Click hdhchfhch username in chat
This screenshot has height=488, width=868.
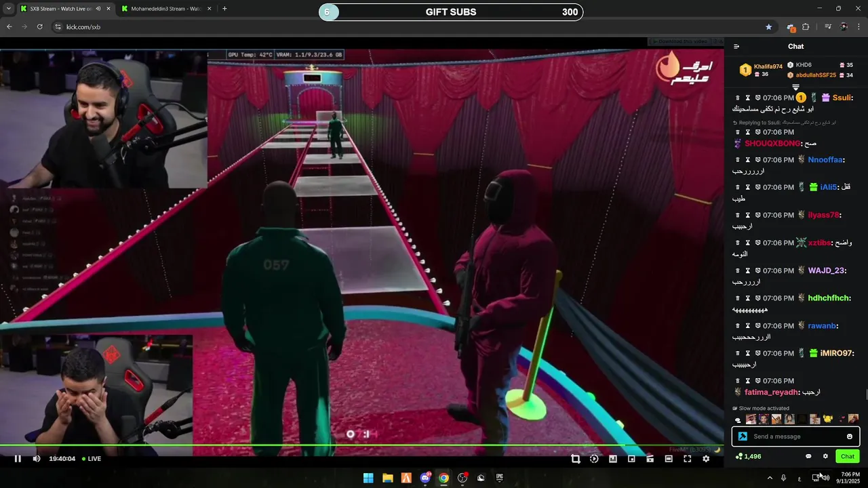pos(829,298)
